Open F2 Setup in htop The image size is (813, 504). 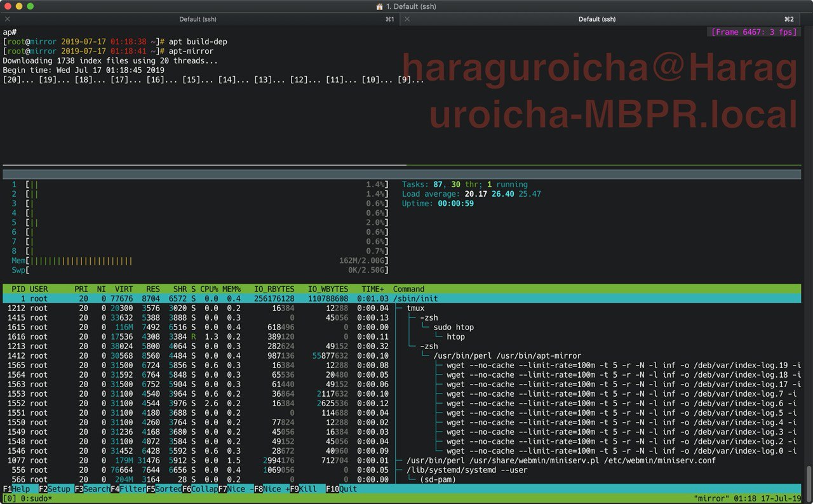(55, 489)
